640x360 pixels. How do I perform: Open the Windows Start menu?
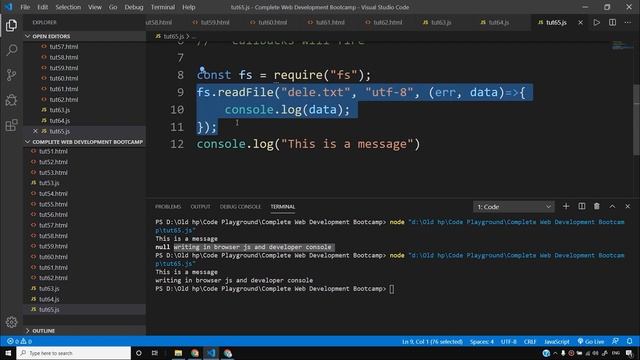click(8, 353)
